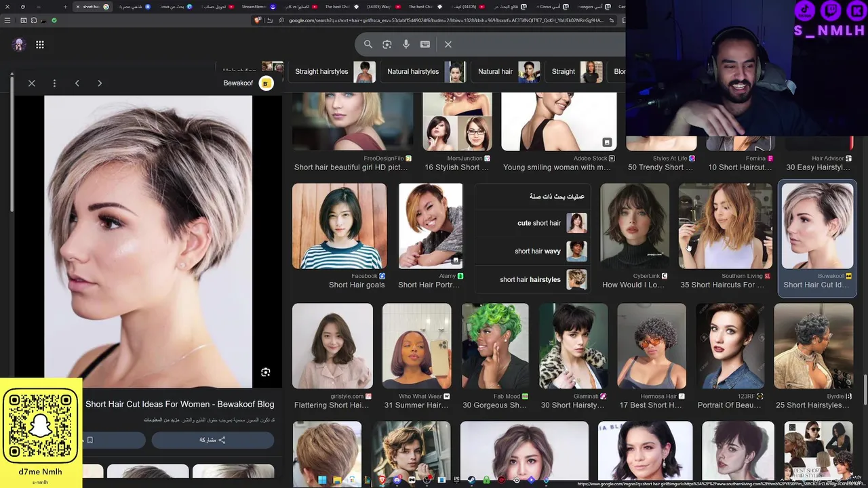868x488 pixels.
Task: Click the Snapchat QR code overlay
Action: [41, 427]
